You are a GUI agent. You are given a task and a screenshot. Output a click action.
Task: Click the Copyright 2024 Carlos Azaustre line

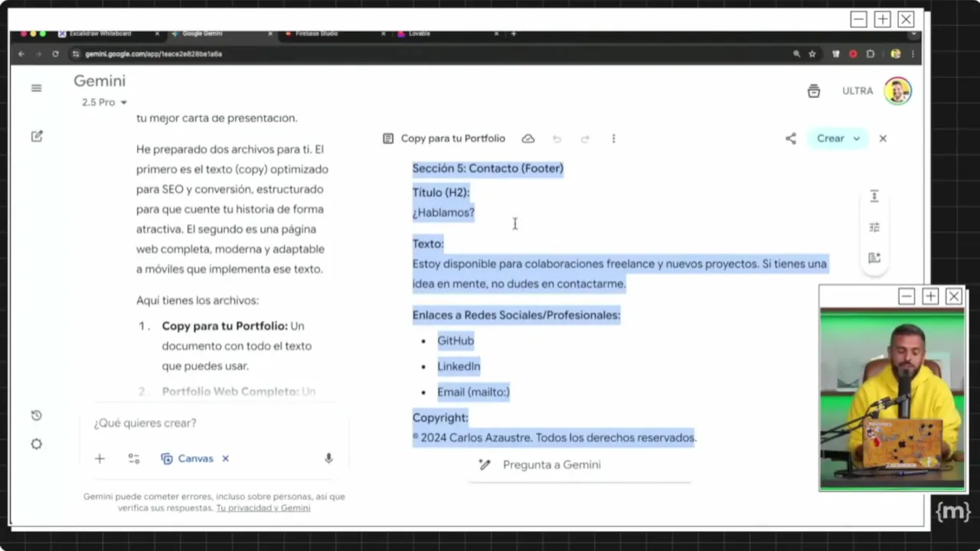[554, 438]
